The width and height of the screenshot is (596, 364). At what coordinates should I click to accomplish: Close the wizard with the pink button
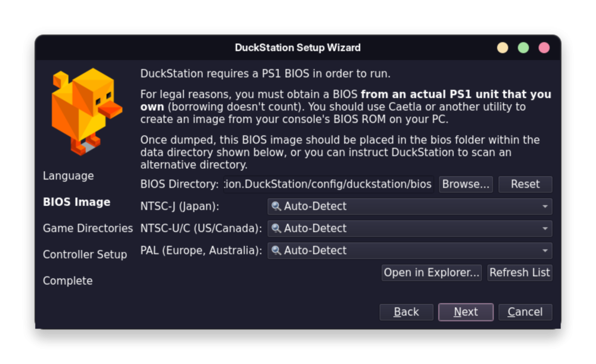click(x=544, y=48)
